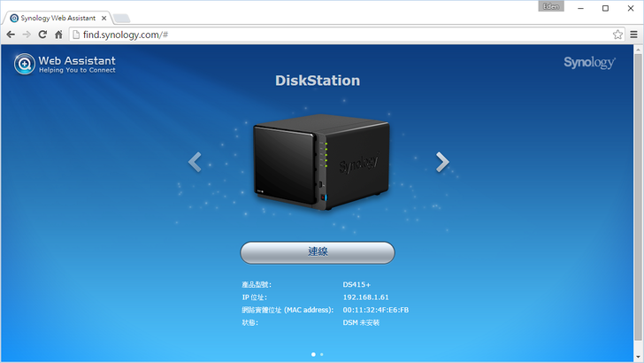Click the scrollbar up arrow
Screen dimensions: 644x363
tap(638, 50)
